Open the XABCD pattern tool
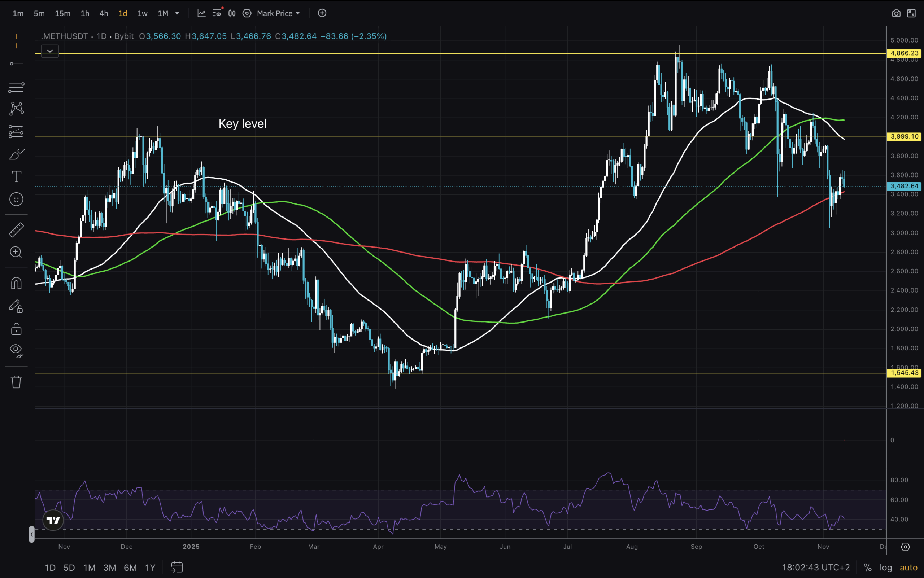This screenshot has width=924, height=578. (16, 108)
